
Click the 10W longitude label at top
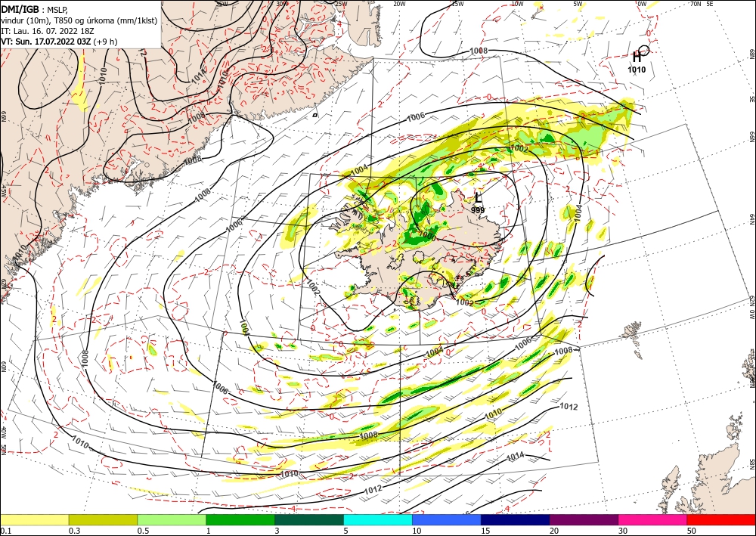coord(517,4)
